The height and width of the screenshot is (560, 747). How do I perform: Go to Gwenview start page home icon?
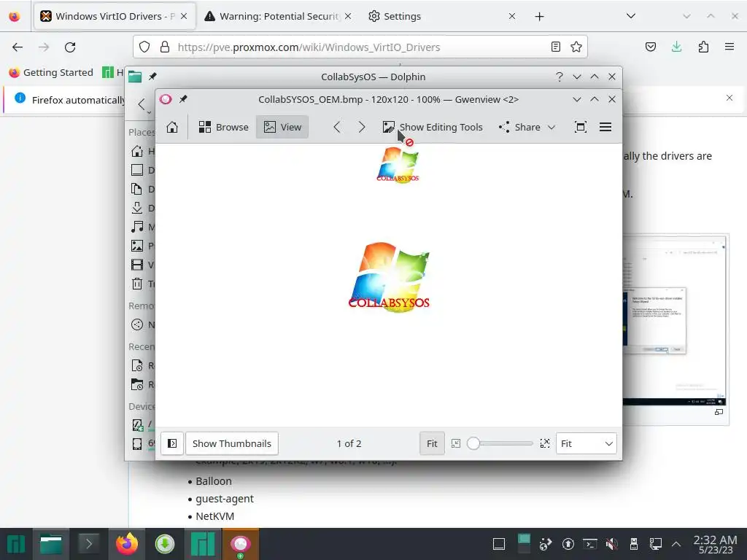pyautogui.click(x=172, y=127)
